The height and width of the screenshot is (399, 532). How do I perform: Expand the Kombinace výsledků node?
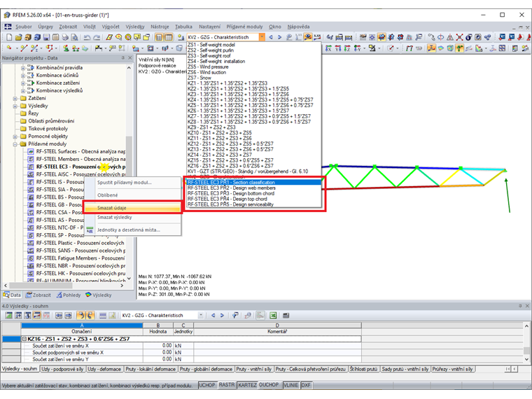[x=23, y=91]
